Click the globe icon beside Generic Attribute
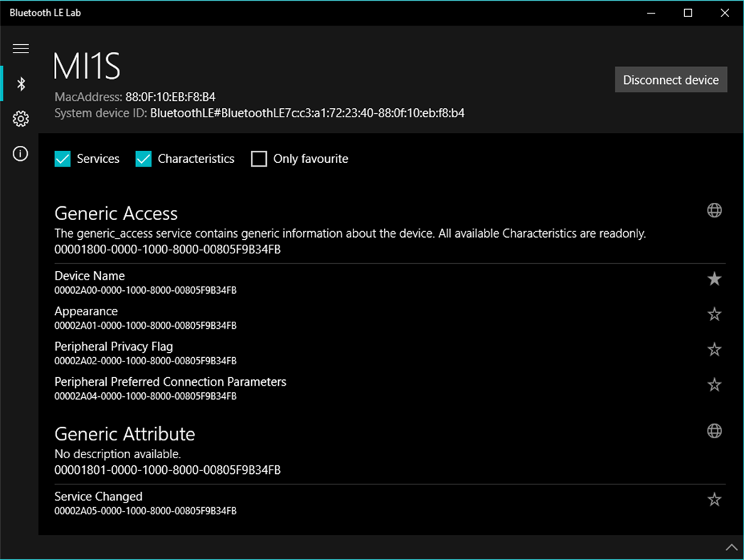The height and width of the screenshot is (560, 744). pyautogui.click(x=714, y=431)
